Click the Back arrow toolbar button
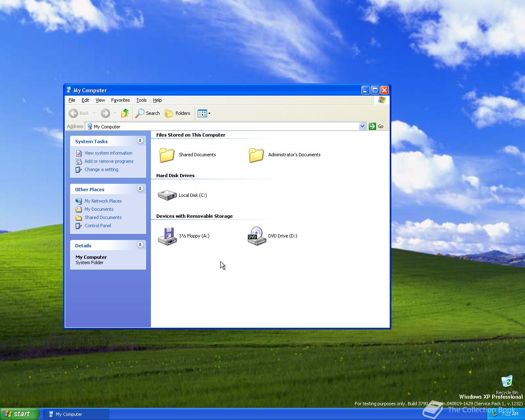Viewport: 525px width, 420px height. [79, 113]
